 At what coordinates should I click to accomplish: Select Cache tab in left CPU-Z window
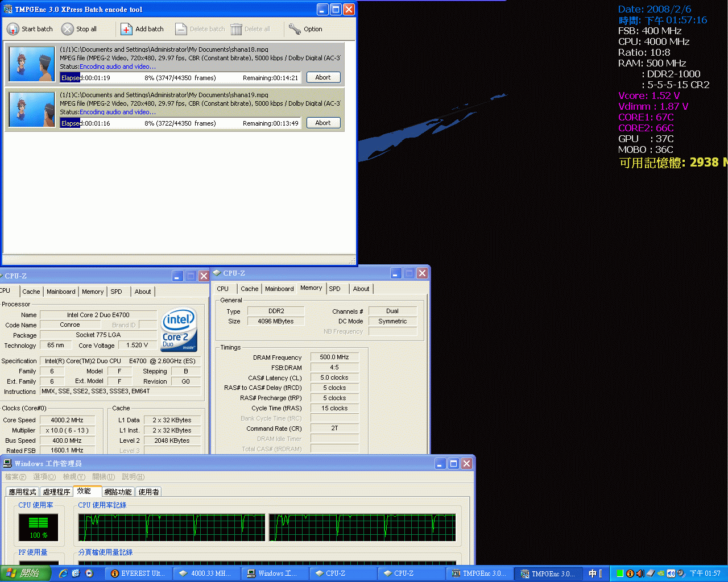[x=31, y=292]
